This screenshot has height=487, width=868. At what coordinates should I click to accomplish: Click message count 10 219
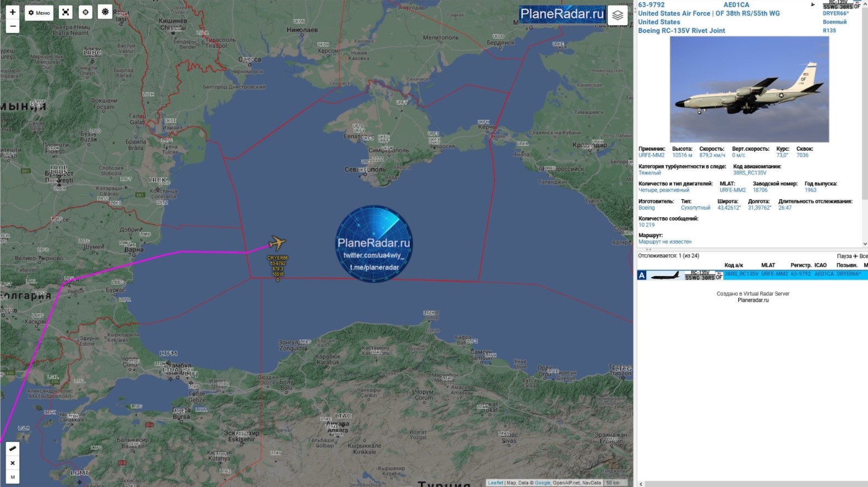click(646, 225)
